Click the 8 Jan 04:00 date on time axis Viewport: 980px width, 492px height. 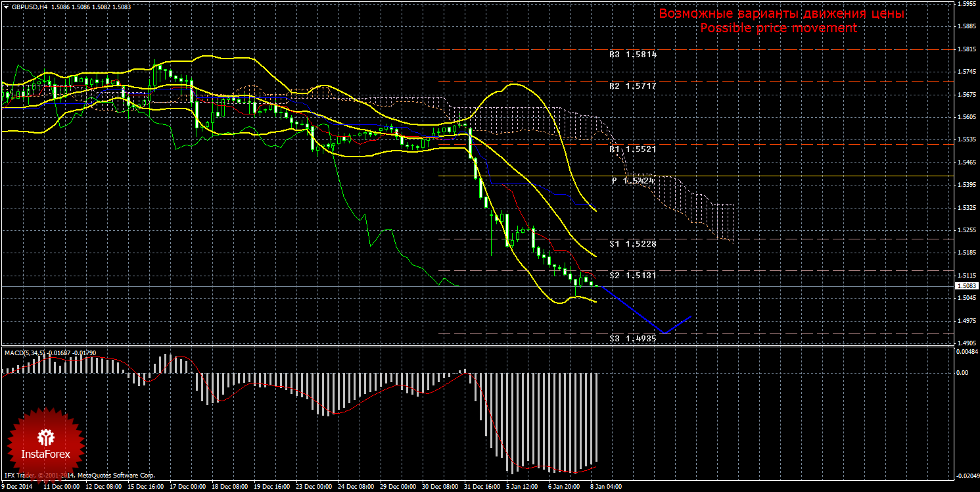point(606,487)
